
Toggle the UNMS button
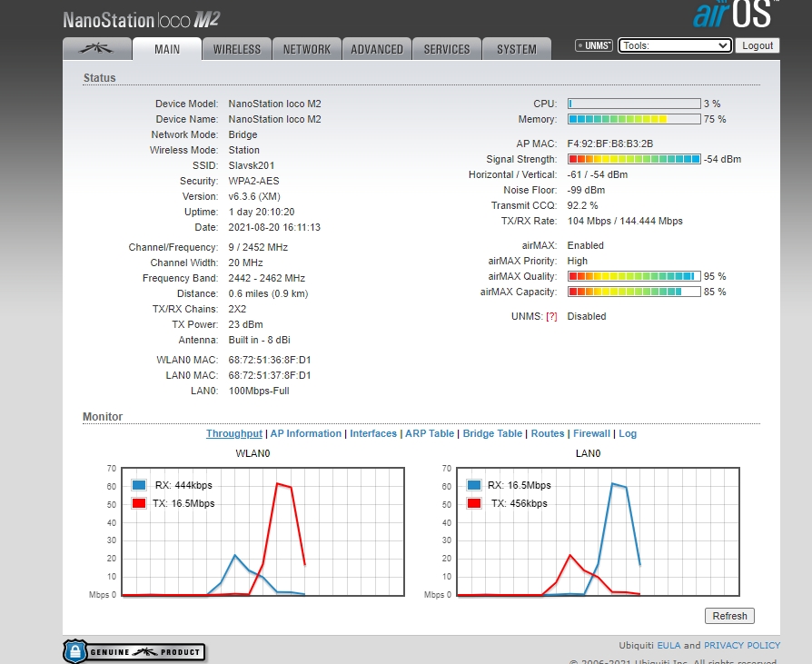tap(594, 45)
